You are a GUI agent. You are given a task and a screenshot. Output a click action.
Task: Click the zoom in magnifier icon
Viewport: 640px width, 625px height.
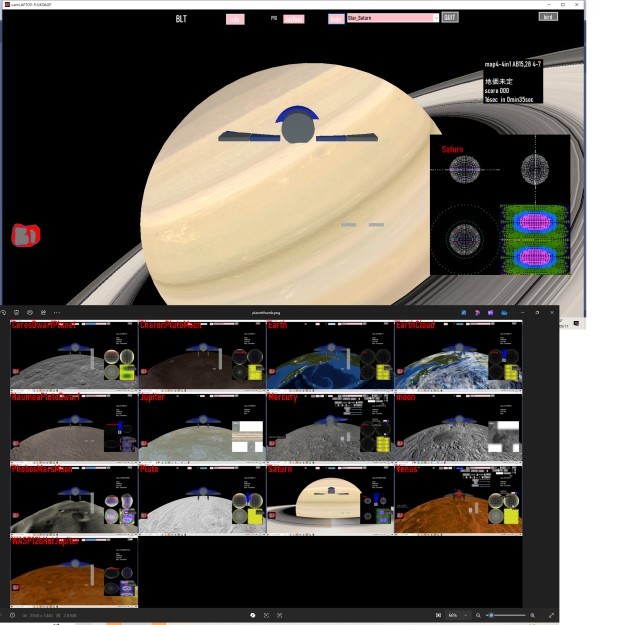pyautogui.click(x=532, y=615)
